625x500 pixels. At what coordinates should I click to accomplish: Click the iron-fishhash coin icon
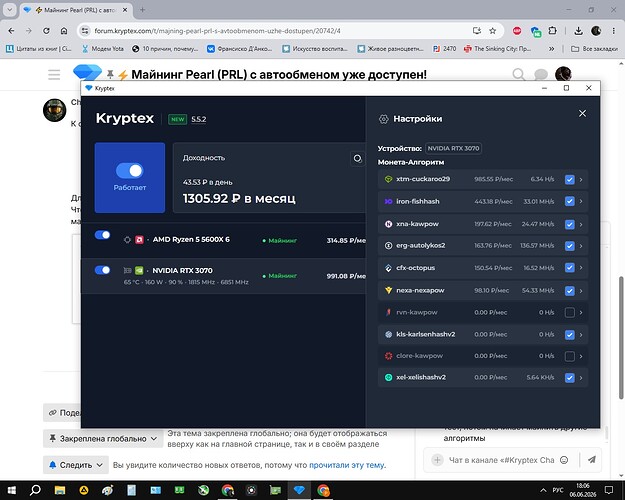pos(388,201)
